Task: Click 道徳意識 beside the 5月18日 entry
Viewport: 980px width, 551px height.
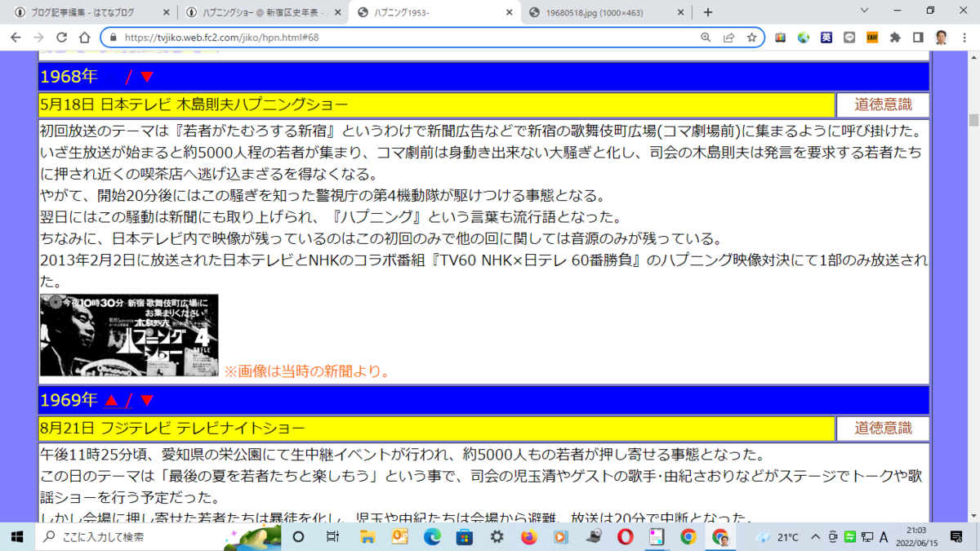Action: point(883,105)
